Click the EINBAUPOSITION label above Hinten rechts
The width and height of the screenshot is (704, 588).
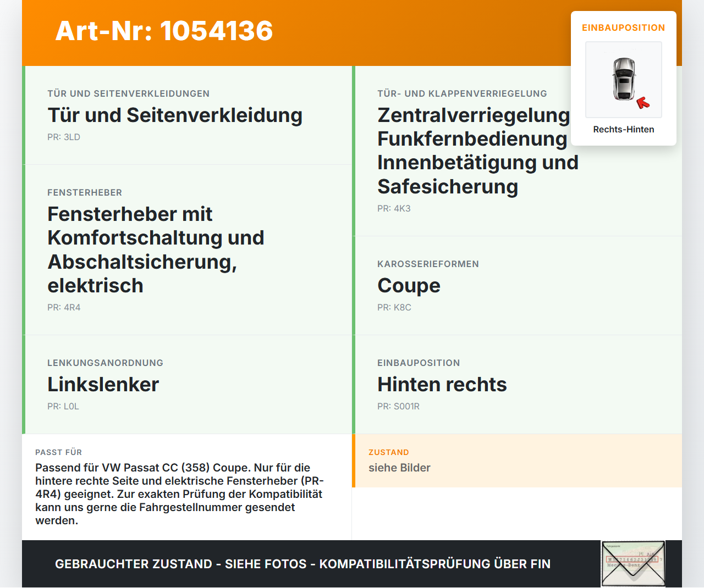[419, 363]
